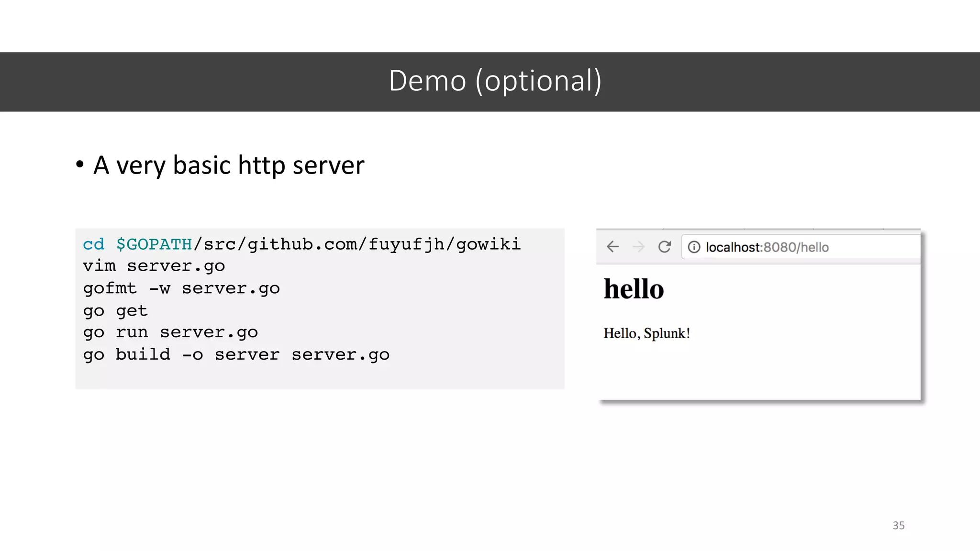Click the 'go get' command line
The height and width of the screenshot is (551, 980).
115,311
